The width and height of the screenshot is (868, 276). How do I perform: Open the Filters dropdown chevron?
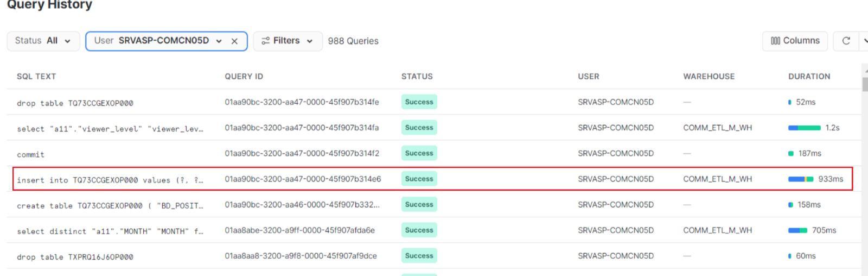pos(310,41)
